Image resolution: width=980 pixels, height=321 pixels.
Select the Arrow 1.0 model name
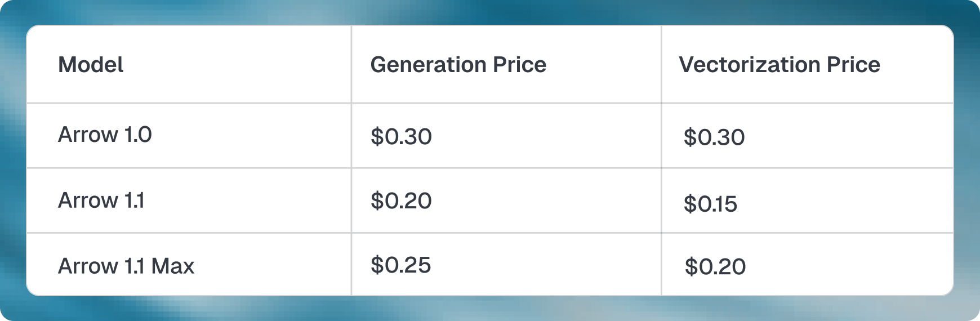click(105, 135)
